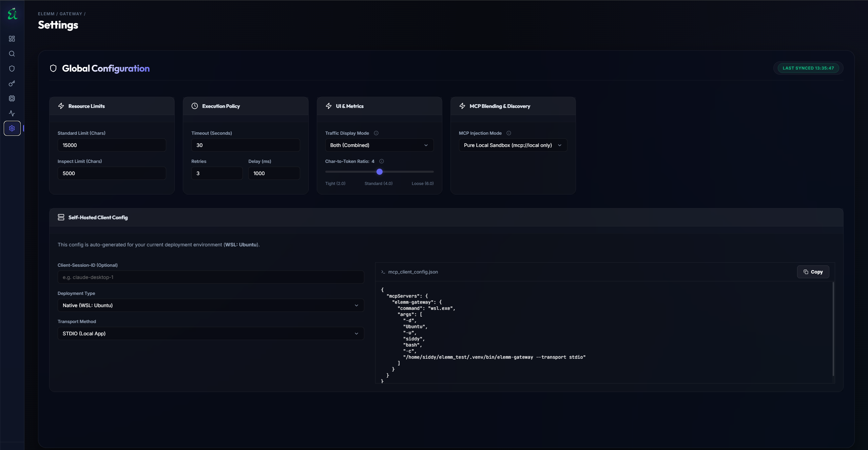Viewport: 868px width, 450px height.
Task: Click the ELEMM breadcrumb link
Action: coord(46,14)
